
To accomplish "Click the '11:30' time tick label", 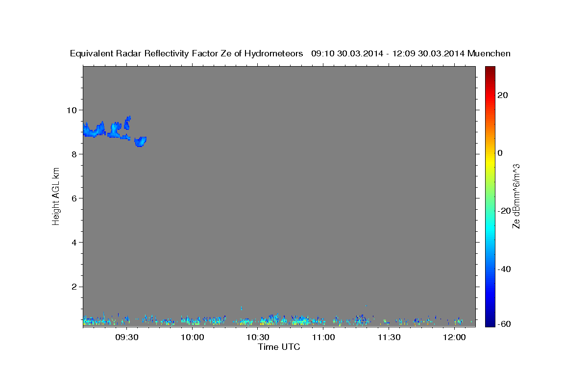I will click(389, 337).
